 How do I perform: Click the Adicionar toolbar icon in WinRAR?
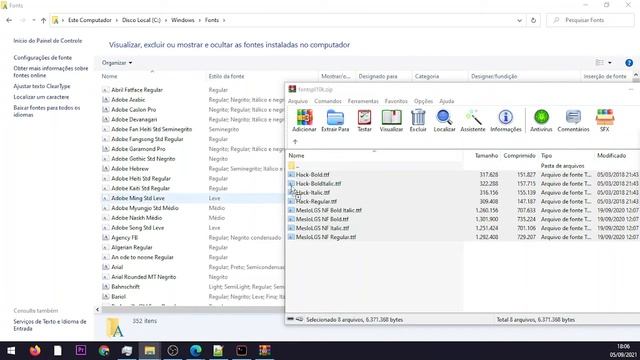[x=304, y=120]
